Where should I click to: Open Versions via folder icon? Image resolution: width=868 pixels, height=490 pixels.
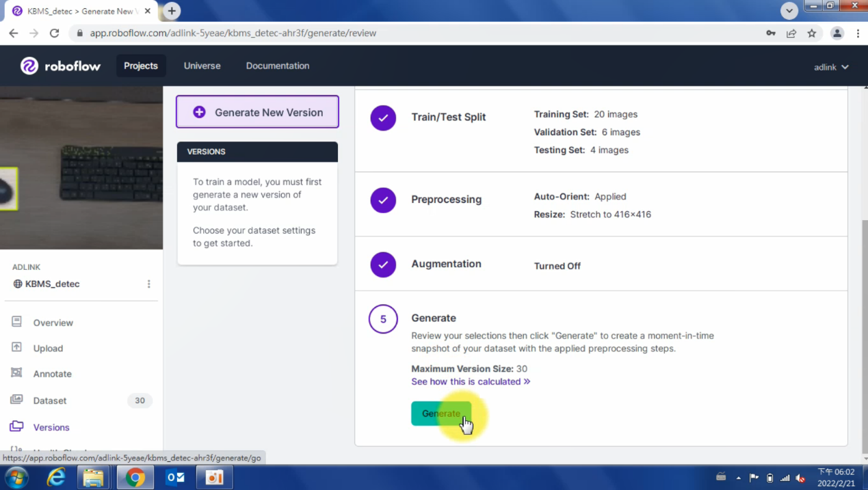point(17,426)
